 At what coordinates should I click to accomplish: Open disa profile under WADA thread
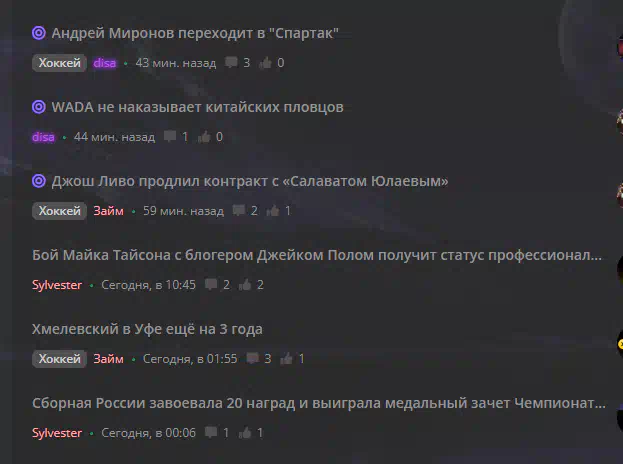[43, 137]
